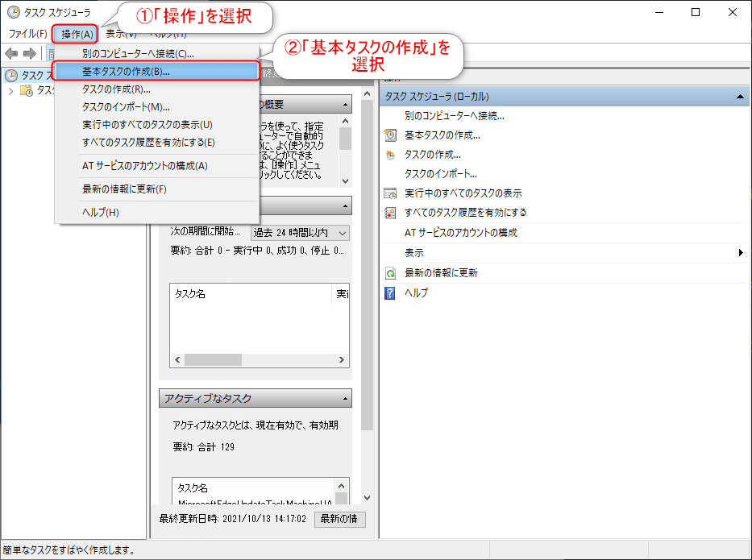752x560 pixels.
Task: Click the タスクの作成 icon in actions pane
Action: [390, 155]
